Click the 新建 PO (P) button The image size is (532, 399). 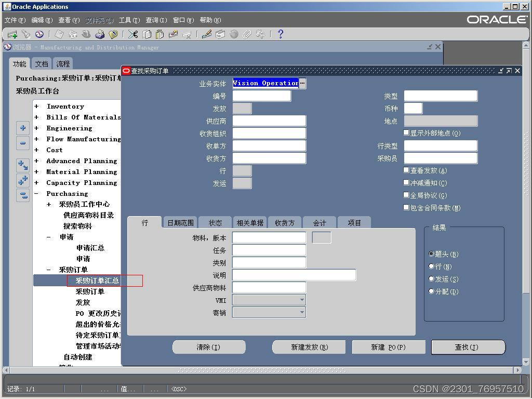(389, 347)
